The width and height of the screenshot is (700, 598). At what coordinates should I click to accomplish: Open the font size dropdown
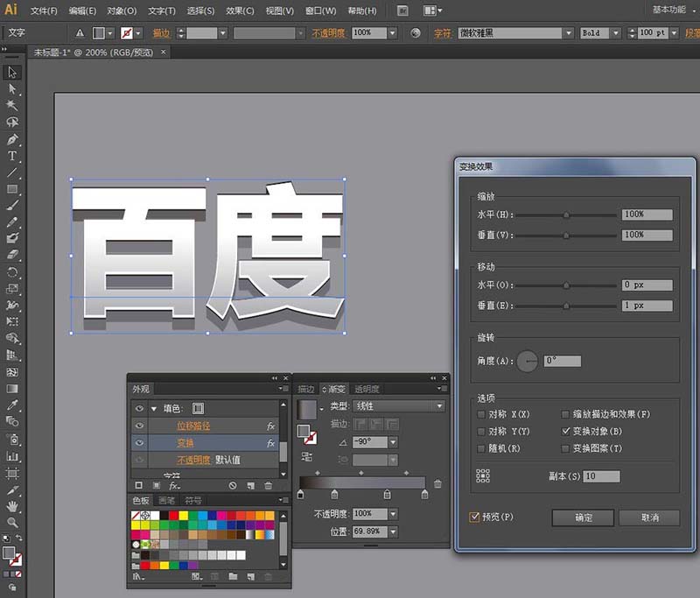point(674,33)
